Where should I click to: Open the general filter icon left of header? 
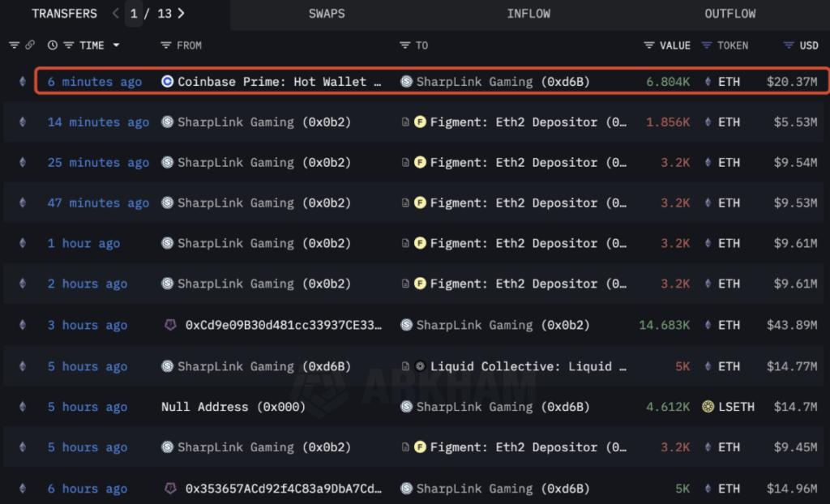pyautogui.click(x=15, y=45)
